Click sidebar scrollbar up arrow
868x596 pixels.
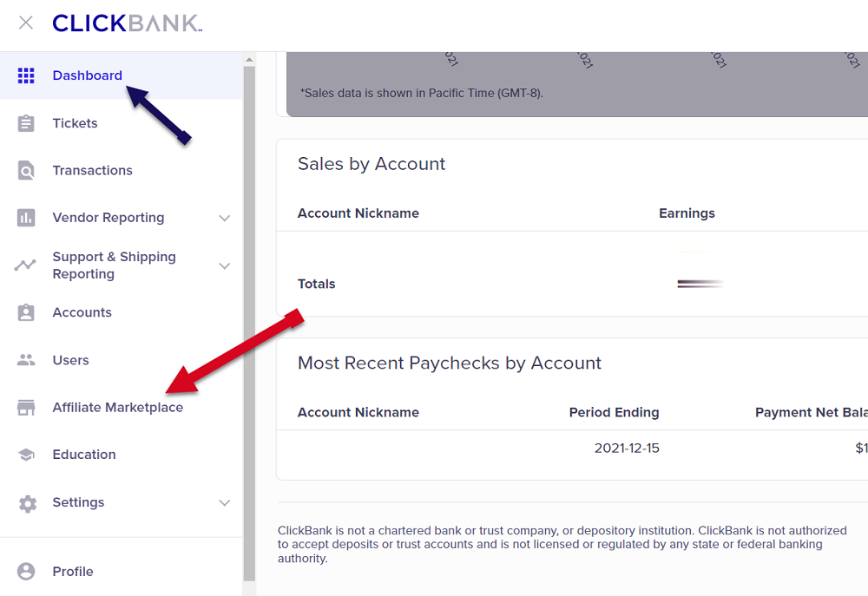249,59
